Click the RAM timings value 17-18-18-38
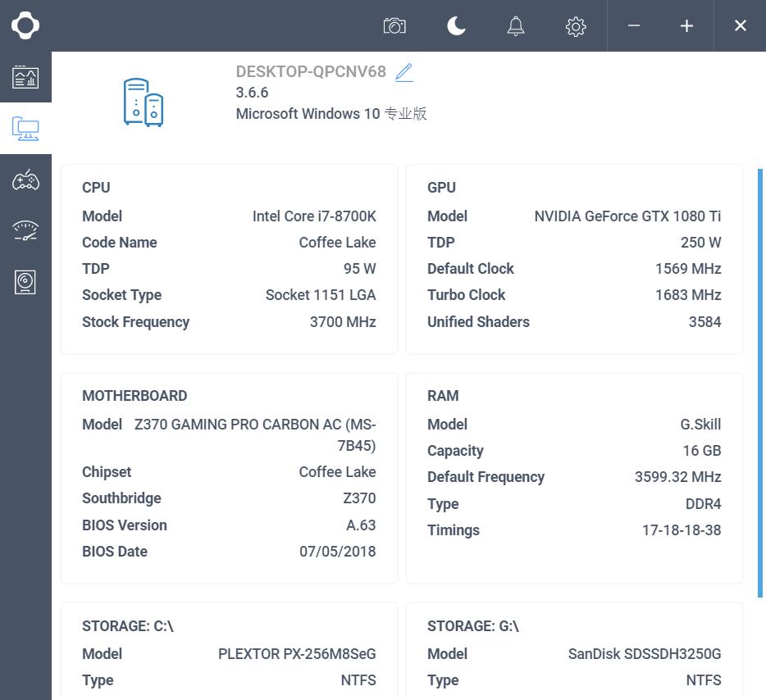Image resolution: width=766 pixels, height=700 pixels. (x=682, y=530)
